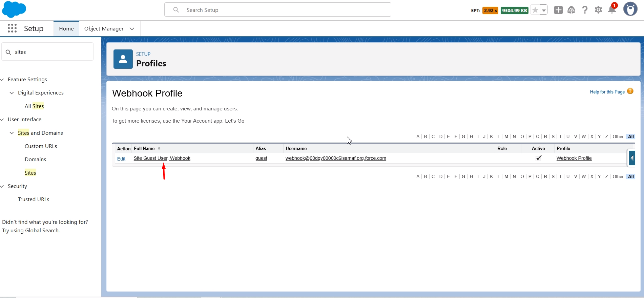
Task: Click the EPT 2.92 s badge
Action: (x=490, y=10)
